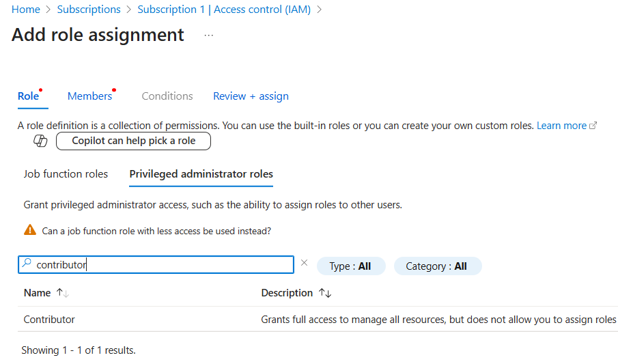The image size is (618, 364).
Task: Switch to the Members tab
Action: point(90,96)
